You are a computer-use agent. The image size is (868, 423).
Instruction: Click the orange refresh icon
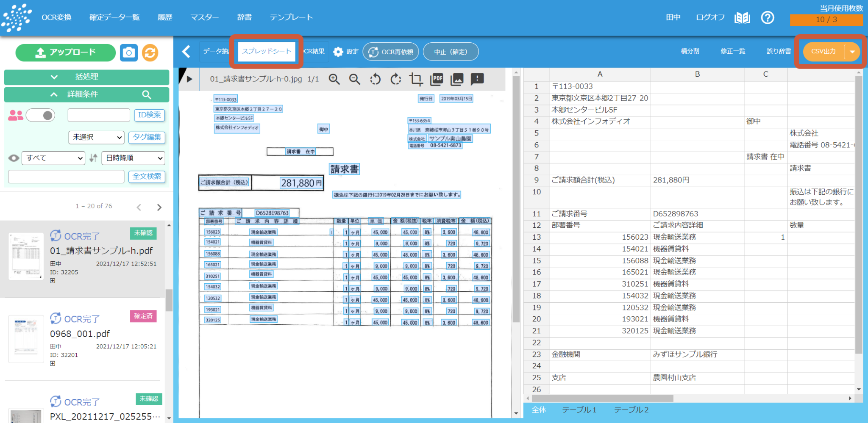pyautogui.click(x=150, y=53)
